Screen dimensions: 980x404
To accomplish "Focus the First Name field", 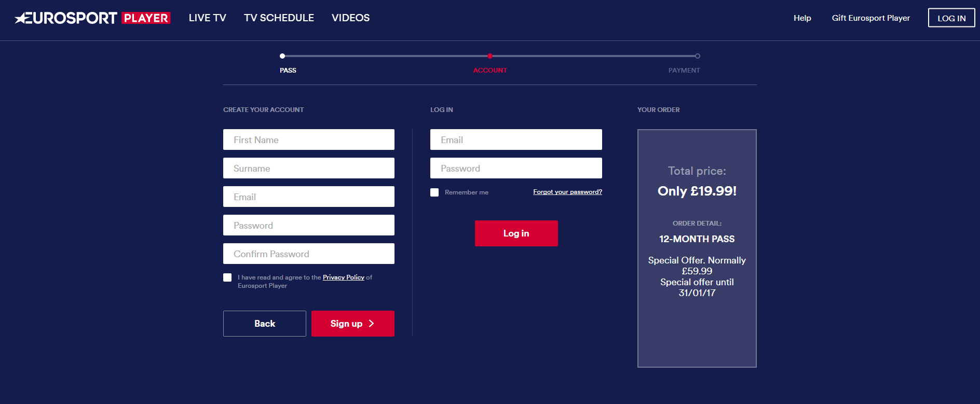I will [x=308, y=140].
